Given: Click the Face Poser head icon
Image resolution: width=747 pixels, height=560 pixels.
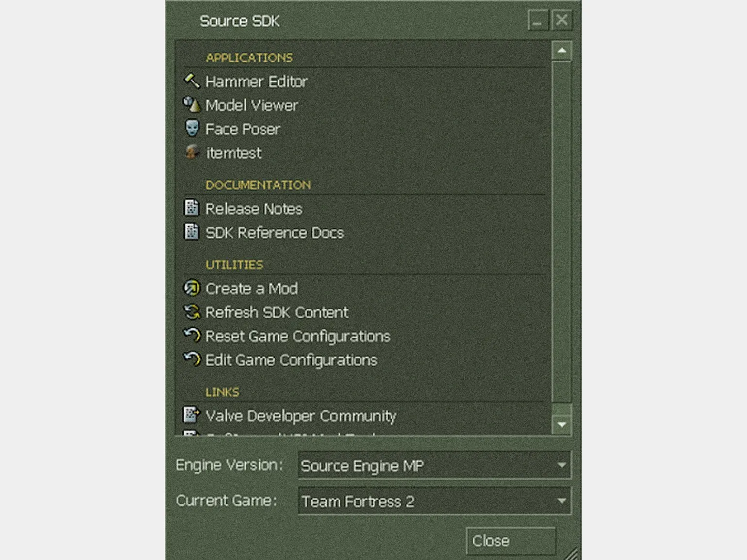Looking at the screenshot, I should 192,128.
